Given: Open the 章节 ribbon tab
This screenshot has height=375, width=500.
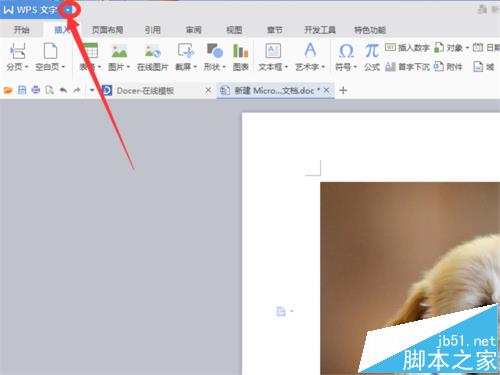Looking at the screenshot, I should (275, 30).
